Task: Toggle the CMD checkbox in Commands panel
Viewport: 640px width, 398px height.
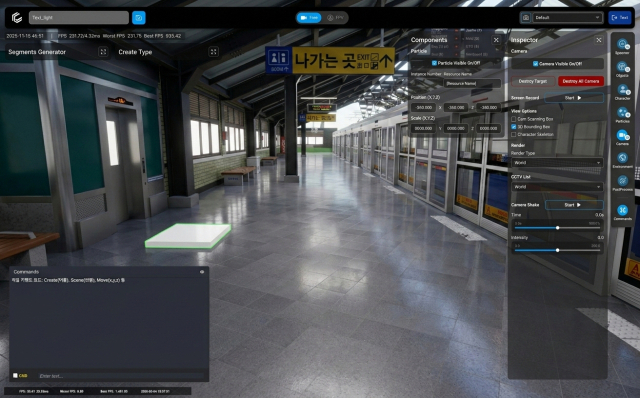Action: (x=15, y=376)
